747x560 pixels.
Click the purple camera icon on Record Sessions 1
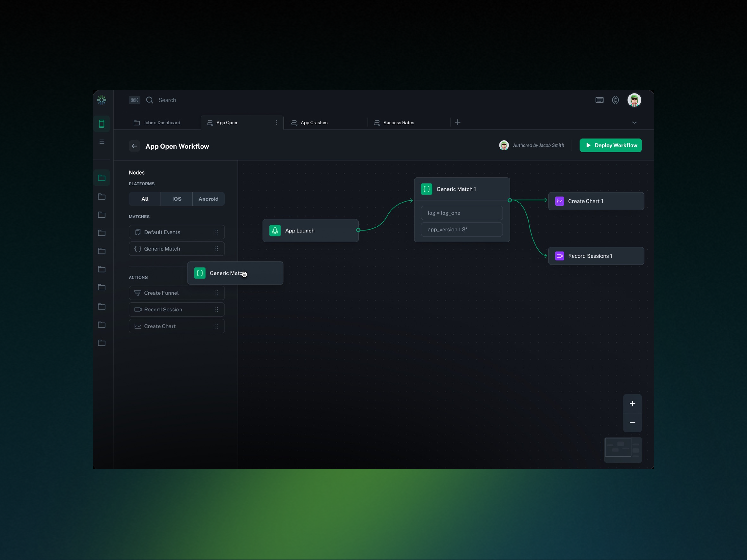coord(559,256)
